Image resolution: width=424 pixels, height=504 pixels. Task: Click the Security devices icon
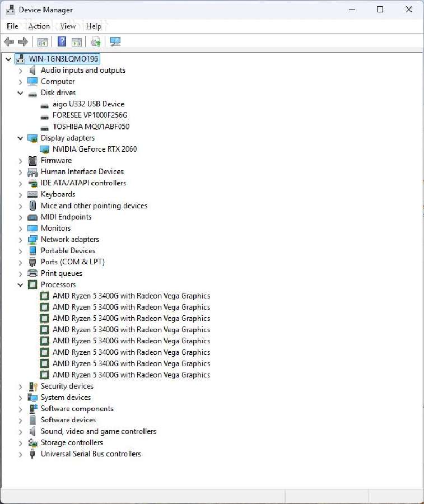32,386
